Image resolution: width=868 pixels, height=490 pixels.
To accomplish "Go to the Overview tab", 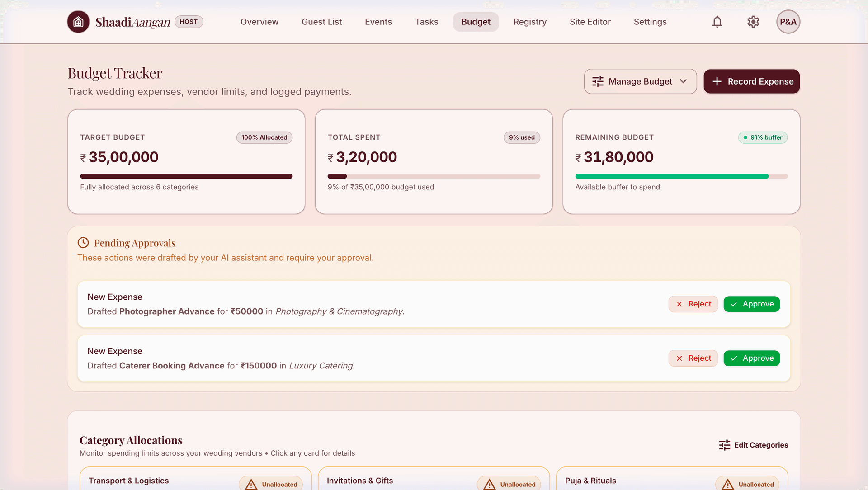I will 259,22.
